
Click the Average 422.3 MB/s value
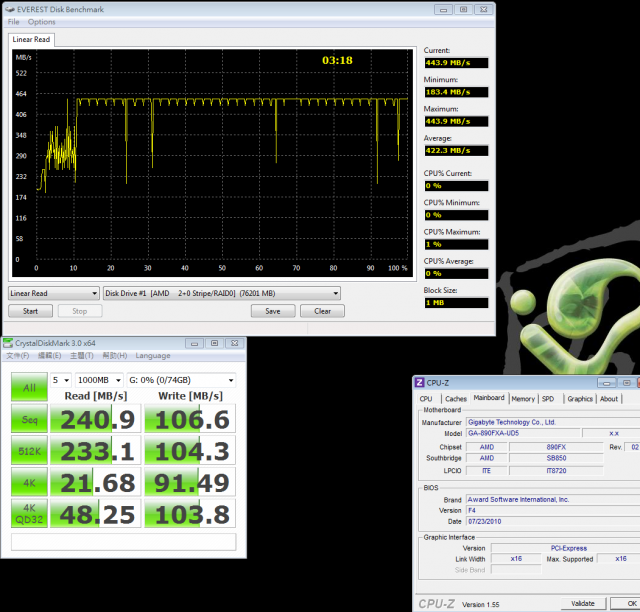[456, 151]
